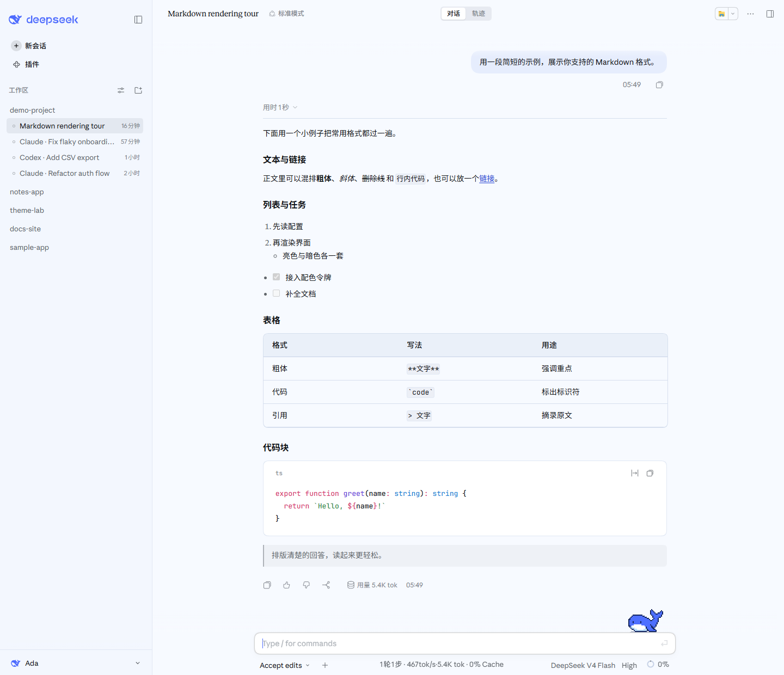Screen dimensions: 784x675
Task: Click the **文字** code cell
Action: click(x=424, y=369)
